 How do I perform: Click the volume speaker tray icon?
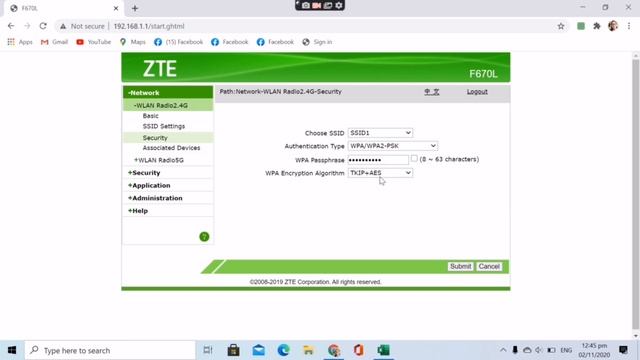click(539, 350)
